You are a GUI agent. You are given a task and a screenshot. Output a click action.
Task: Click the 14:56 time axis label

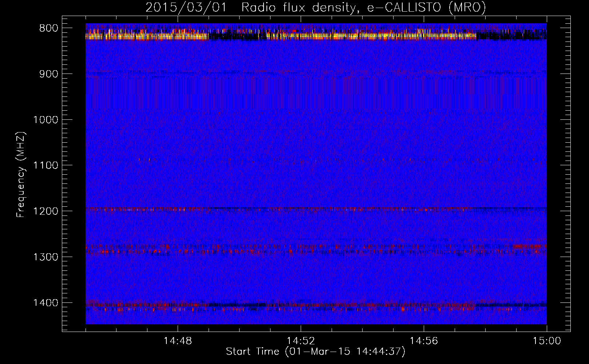tap(424, 341)
